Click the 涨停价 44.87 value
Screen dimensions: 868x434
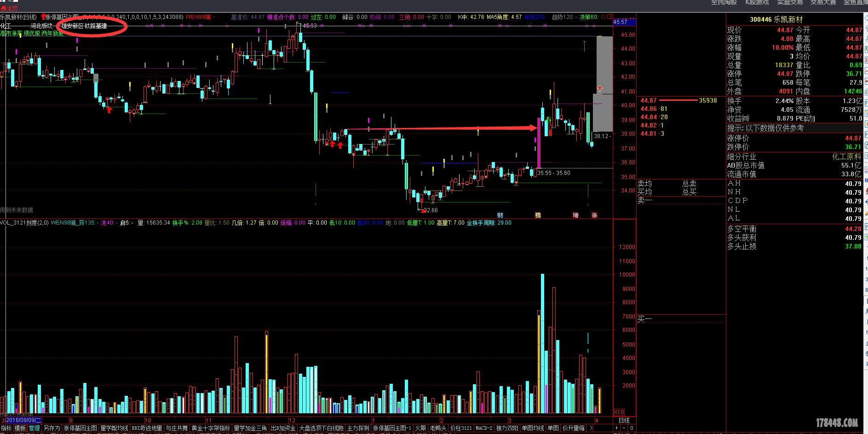tap(853, 138)
